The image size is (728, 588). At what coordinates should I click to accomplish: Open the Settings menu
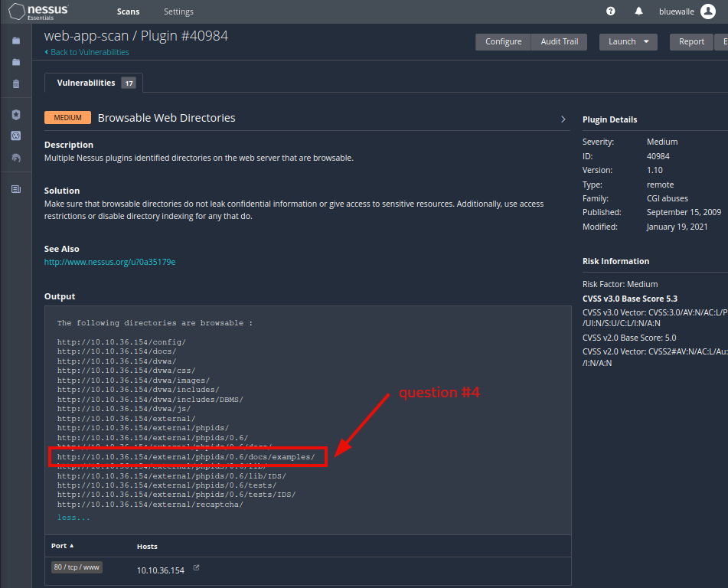click(x=178, y=11)
